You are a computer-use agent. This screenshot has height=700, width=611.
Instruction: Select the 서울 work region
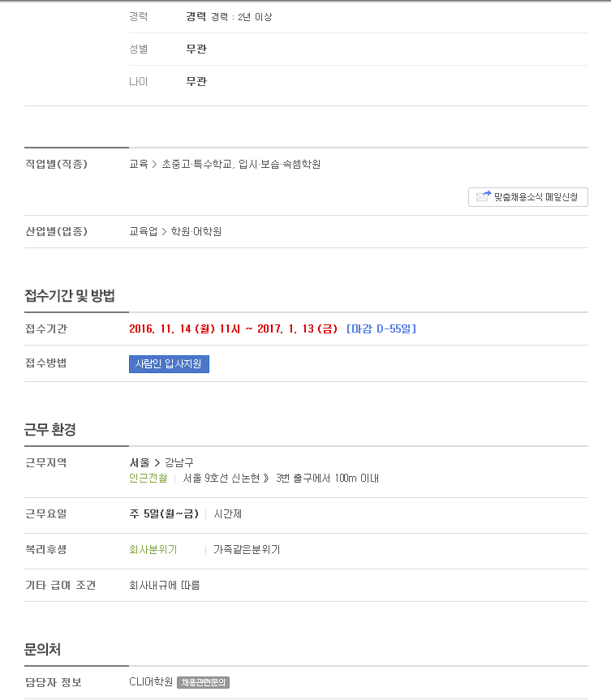point(140,462)
